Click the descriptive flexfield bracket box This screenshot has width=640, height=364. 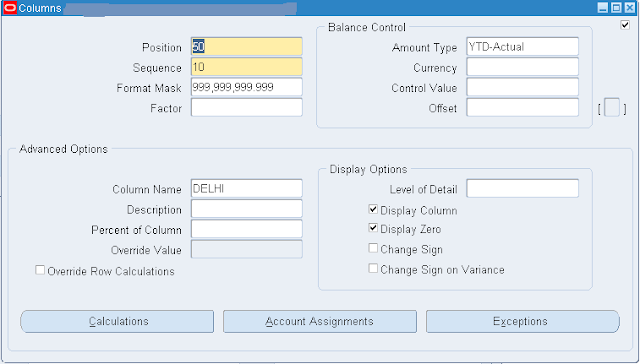pyautogui.click(x=612, y=108)
